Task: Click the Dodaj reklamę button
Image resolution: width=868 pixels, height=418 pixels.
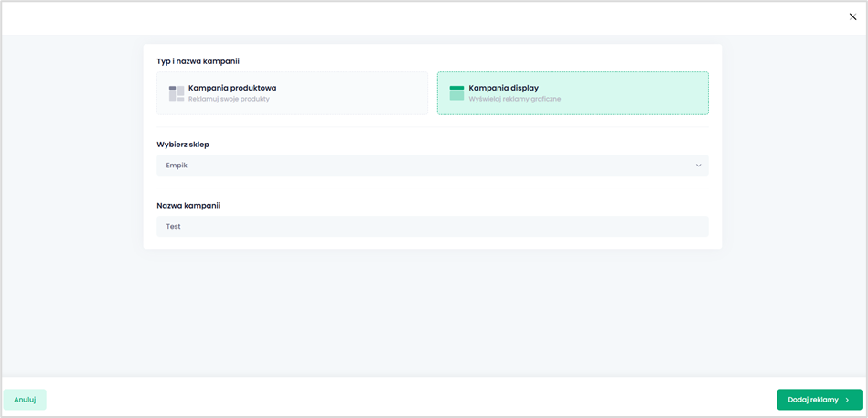Action: (819, 400)
